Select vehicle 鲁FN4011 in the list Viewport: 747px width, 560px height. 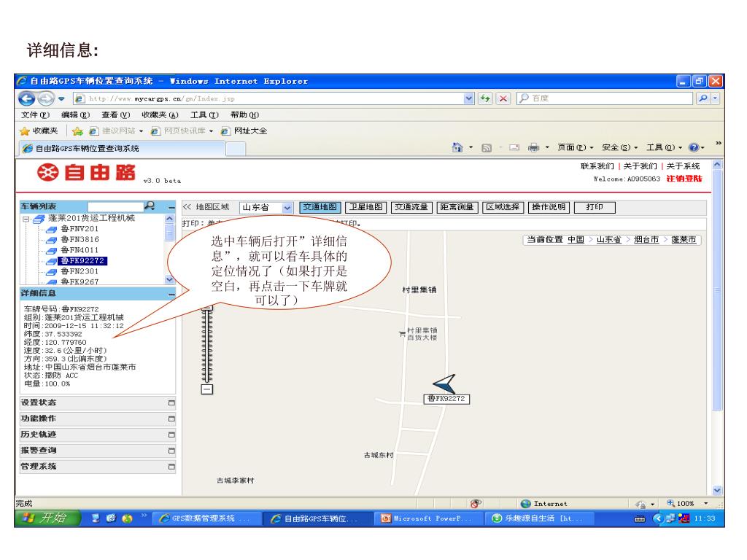coord(80,250)
